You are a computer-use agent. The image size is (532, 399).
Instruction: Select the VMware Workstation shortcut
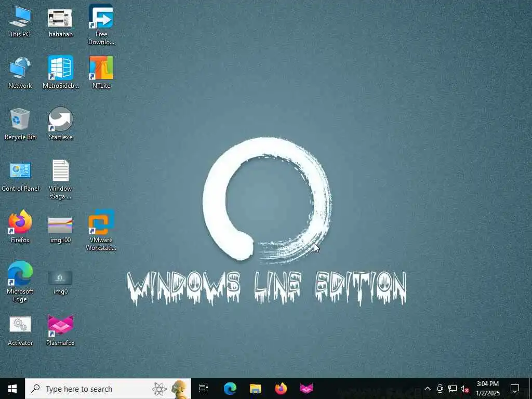click(101, 231)
